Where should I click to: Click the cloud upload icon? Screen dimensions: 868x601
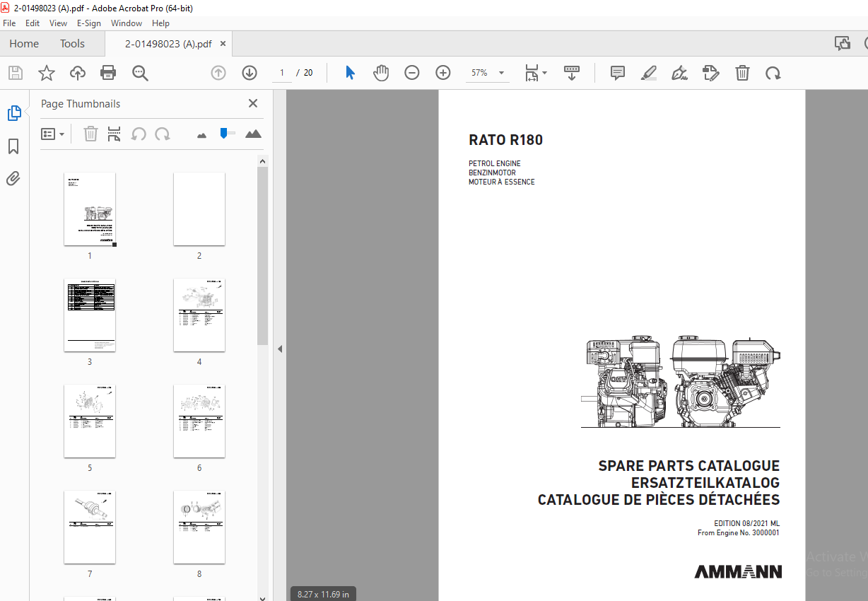click(77, 73)
